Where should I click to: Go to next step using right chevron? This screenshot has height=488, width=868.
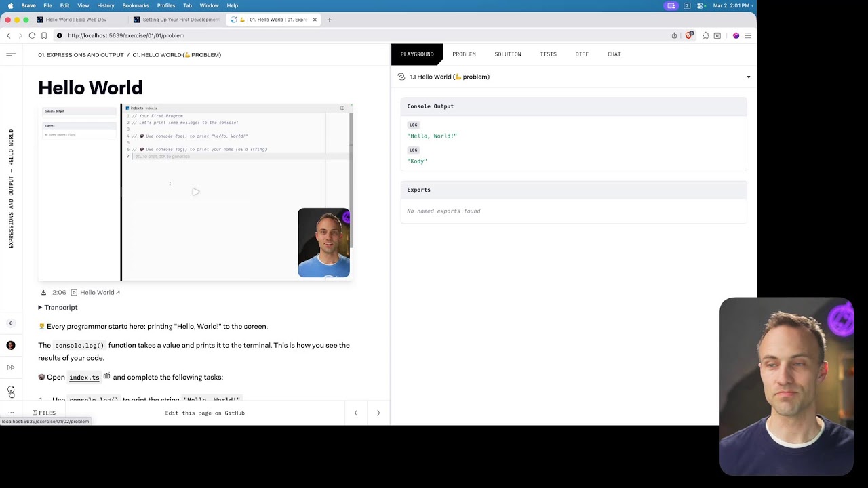pos(378,413)
